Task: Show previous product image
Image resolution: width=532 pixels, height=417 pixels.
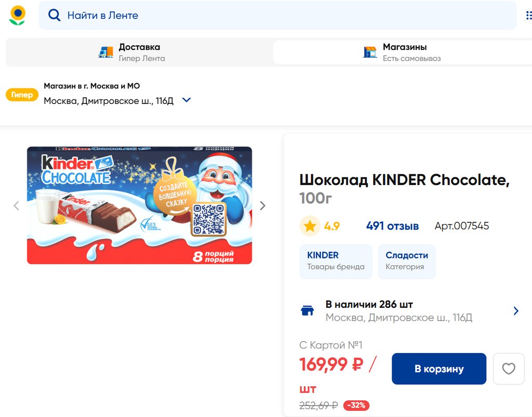Action: (x=16, y=205)
